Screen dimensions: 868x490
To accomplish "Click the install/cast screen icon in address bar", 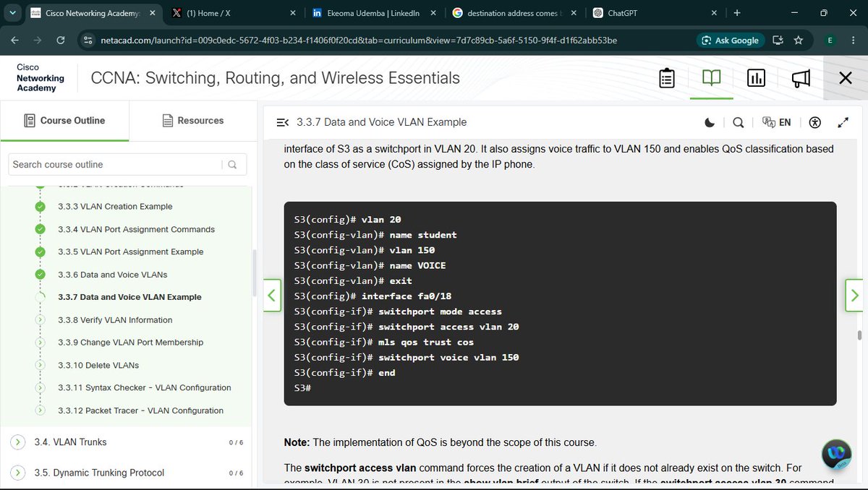I will [778, 40].
